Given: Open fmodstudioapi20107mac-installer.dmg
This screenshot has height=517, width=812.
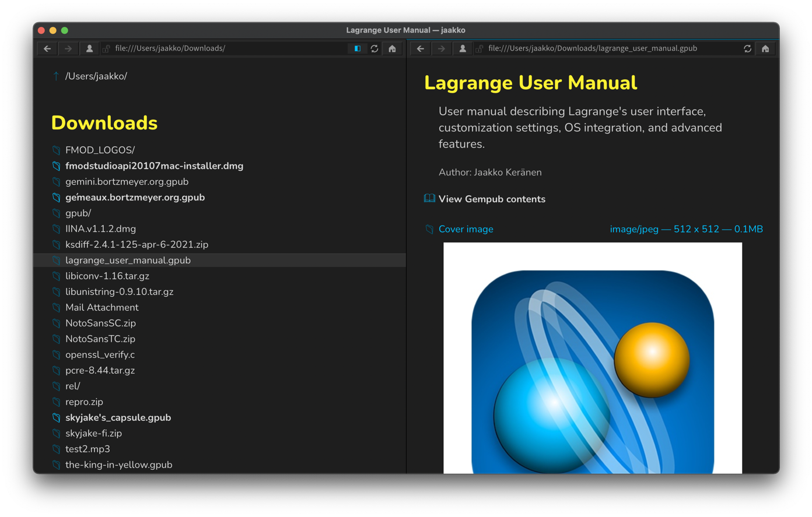Looking at the screenshot, I should pos(154,166).
